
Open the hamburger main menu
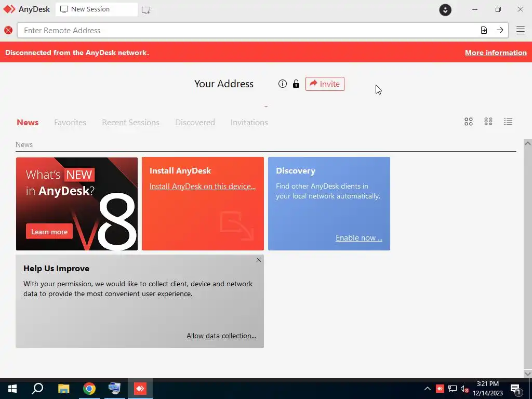tap(521, 30)
